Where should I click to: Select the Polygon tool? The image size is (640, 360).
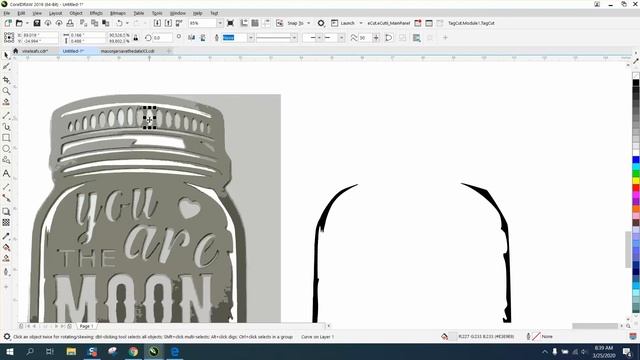coord(6,160)
